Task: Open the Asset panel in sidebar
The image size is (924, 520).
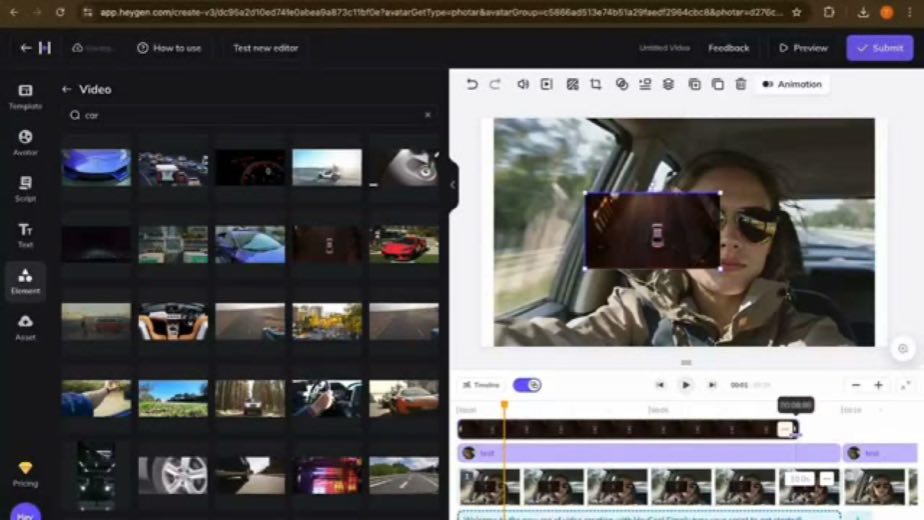Action: coord(25,327)
